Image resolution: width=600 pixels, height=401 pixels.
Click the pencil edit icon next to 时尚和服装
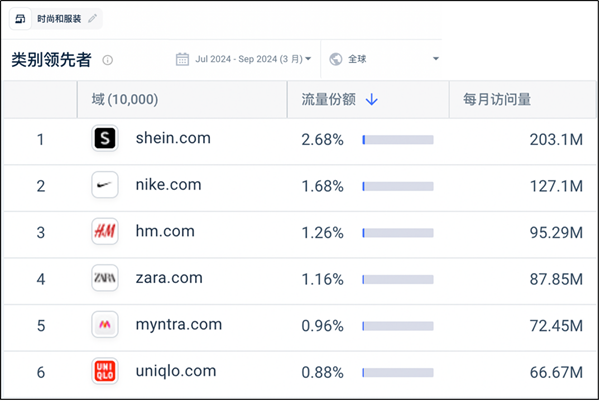[x=92, y=18]
